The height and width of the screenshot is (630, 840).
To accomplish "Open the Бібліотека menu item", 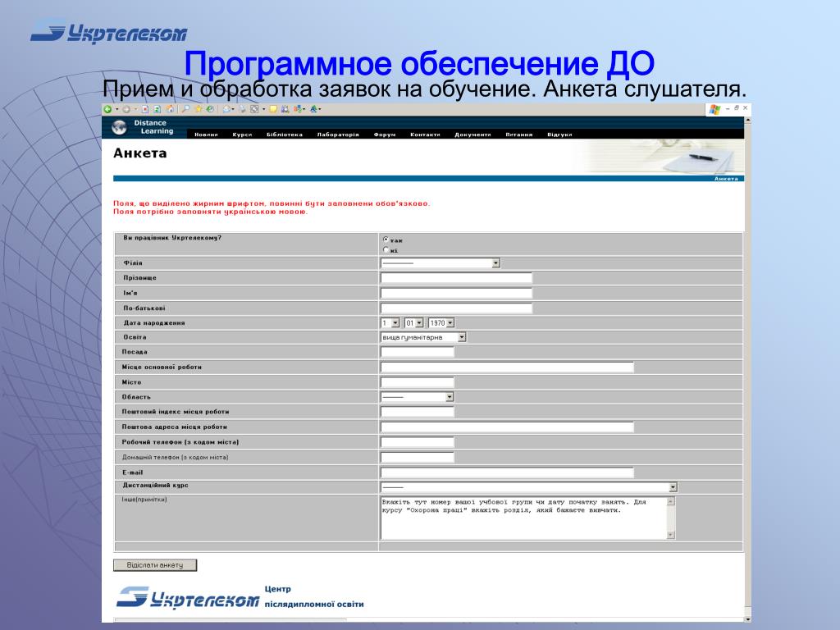I will (285, 135).
